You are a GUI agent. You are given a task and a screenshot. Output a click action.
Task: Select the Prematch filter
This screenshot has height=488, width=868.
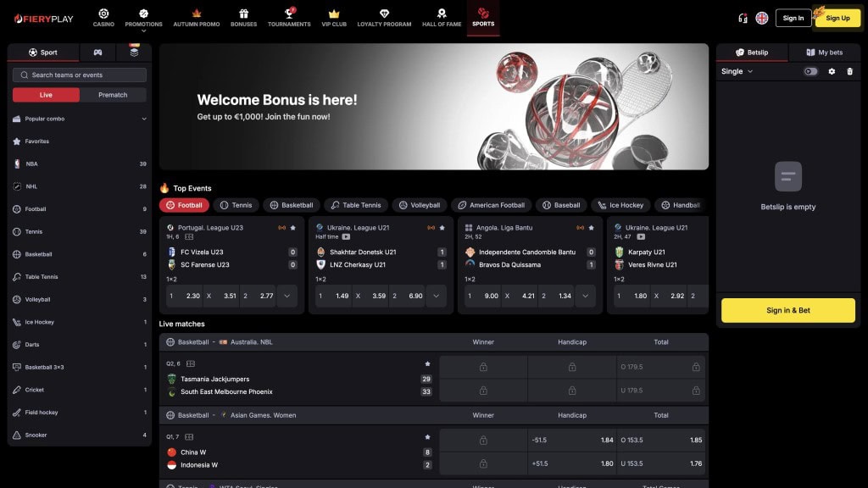pos(113,95)
